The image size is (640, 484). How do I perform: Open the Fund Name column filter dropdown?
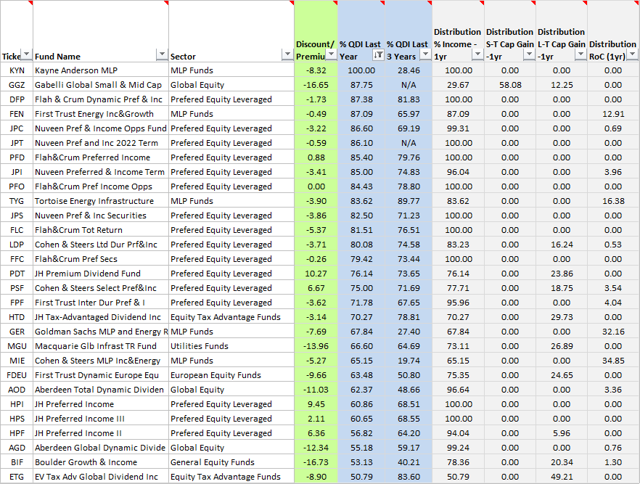162,54
